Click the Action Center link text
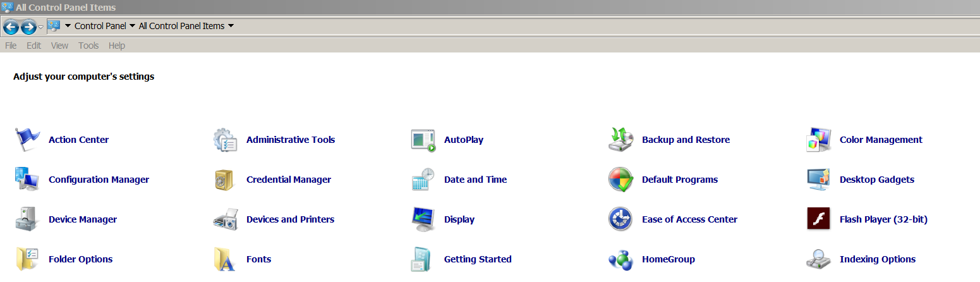This screenshot has width=980, height=282. pos(78,140)
